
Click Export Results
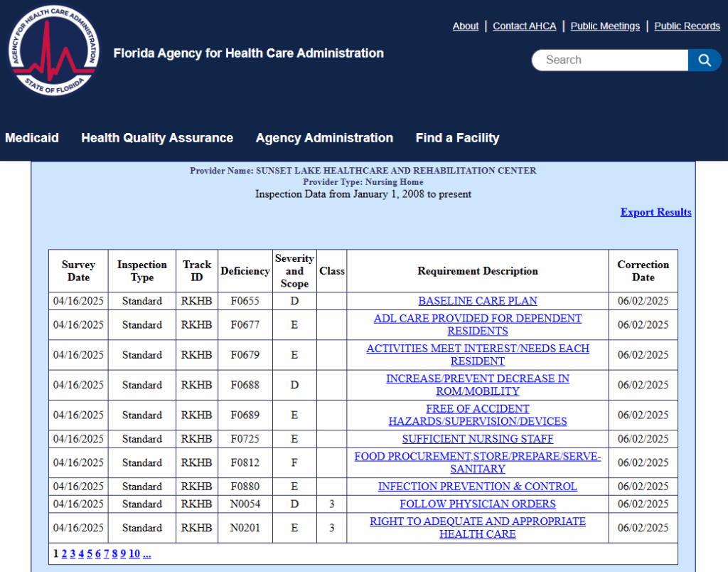coord(655,212)
